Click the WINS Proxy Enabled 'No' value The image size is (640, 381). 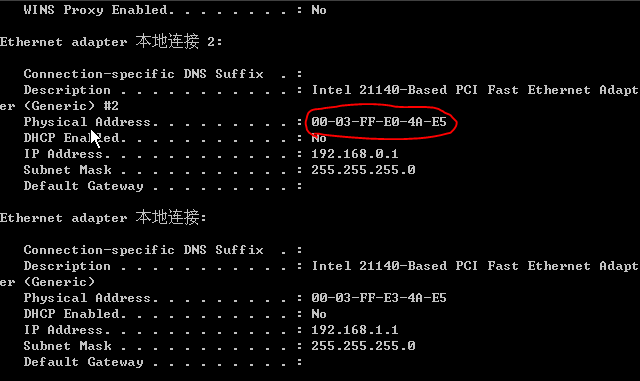click(319, 10)
